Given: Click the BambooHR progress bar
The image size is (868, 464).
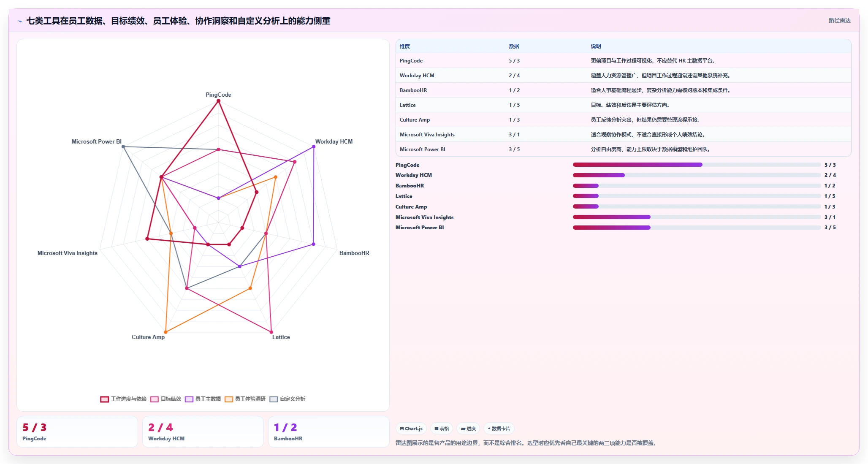Looking at the screenshot, I should [x=697, y=186].
